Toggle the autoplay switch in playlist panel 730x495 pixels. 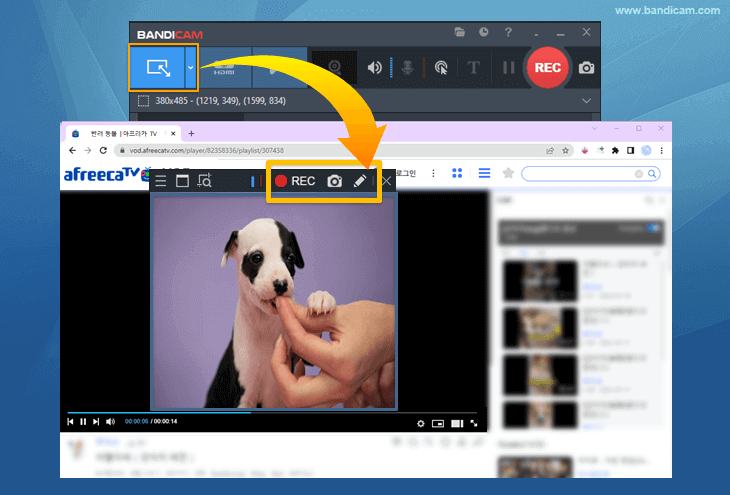click(653, 228)
